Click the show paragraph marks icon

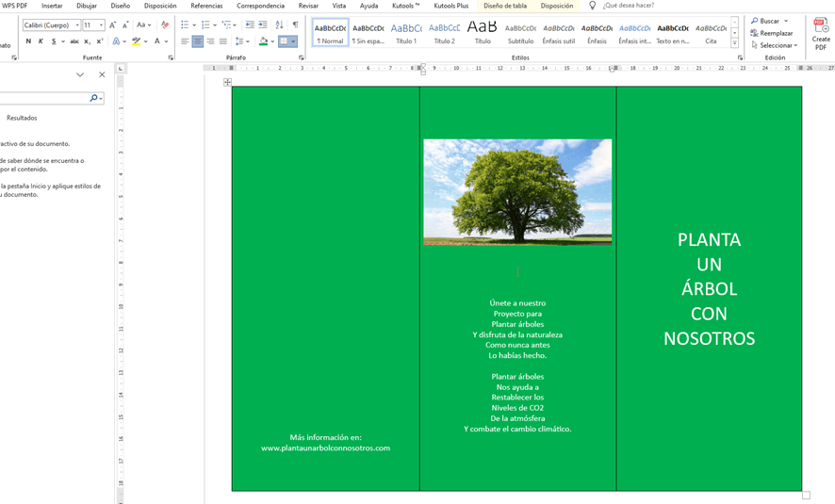pos(295,24)
